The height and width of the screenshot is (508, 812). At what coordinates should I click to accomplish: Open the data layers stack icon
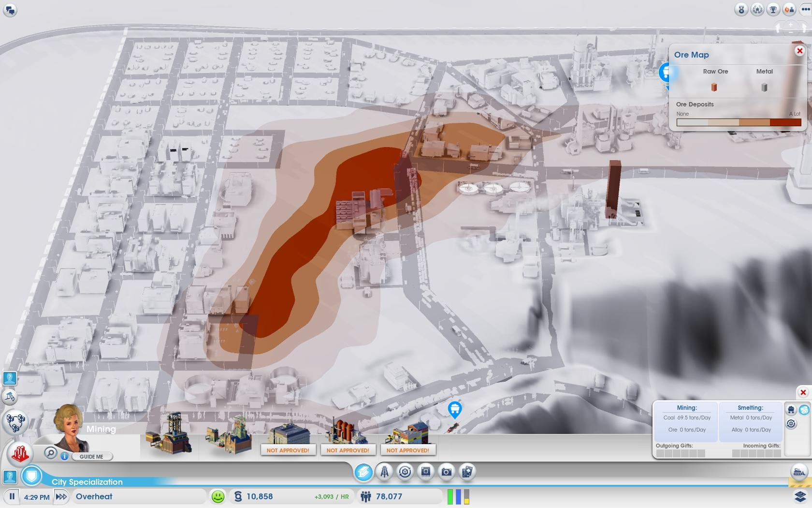[800, 496]
